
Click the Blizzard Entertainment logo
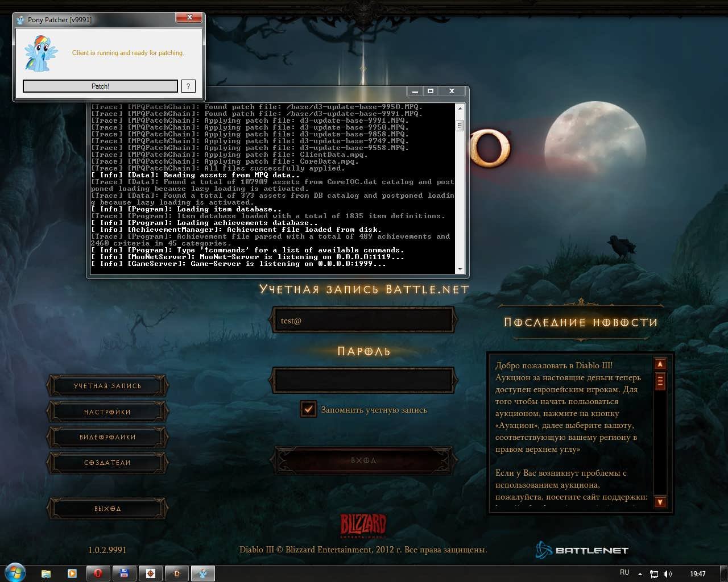(x=363, y=526)
